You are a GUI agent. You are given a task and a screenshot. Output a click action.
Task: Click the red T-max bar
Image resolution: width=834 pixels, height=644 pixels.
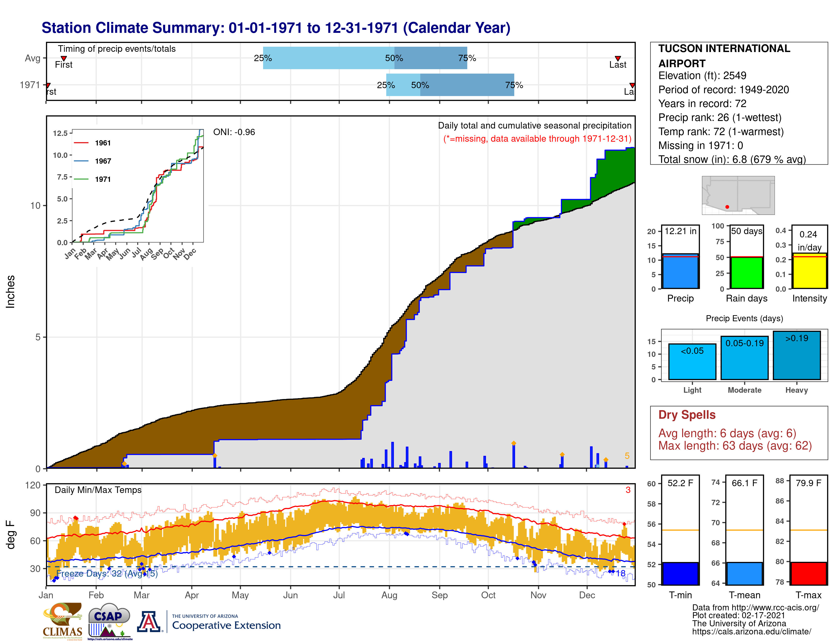pyautogui.click(x=809, y=574)
